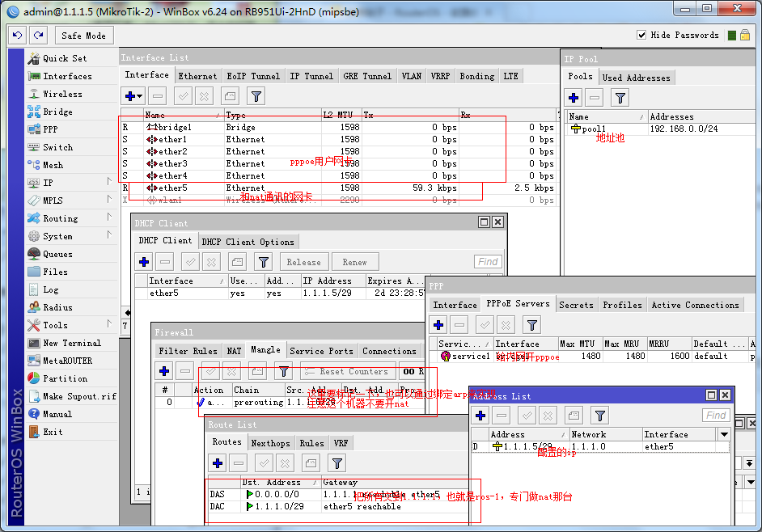Switch to the Bonding tab
The width and height of the screenshot is (762, 532).
pos(476,76)
